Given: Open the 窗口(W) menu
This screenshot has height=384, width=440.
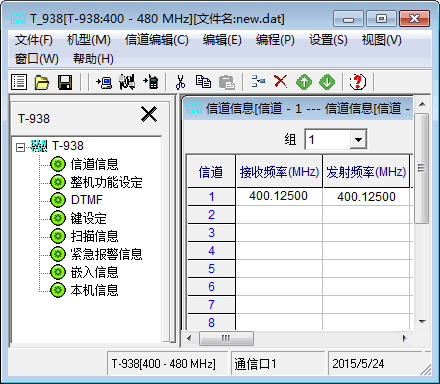Looking at the screenshot, I should [37, 59].
